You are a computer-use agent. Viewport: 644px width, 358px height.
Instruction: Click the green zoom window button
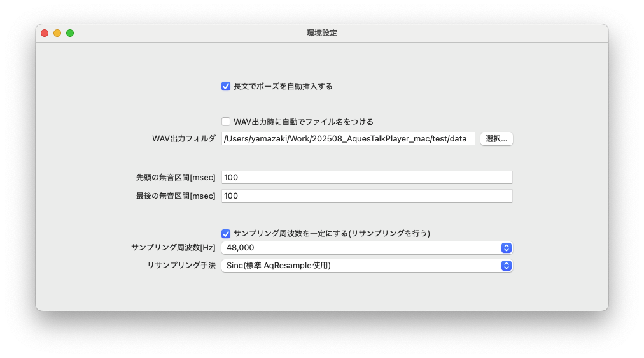tap(70, 33)
